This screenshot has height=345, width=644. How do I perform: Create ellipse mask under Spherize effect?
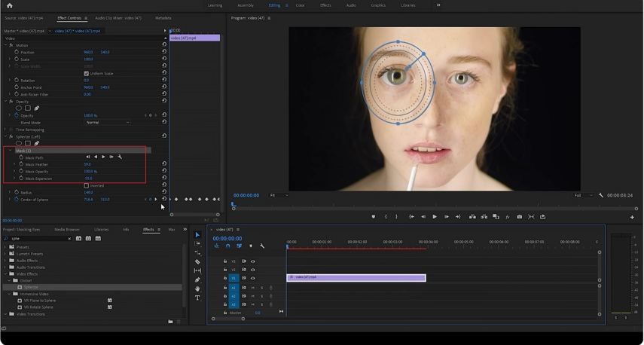pos(19,143)
